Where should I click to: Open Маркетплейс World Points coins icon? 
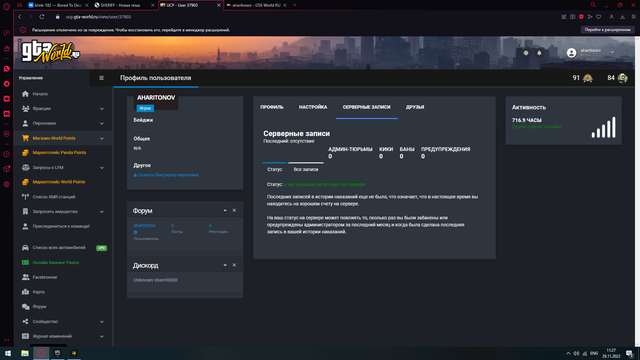point(25,182)
